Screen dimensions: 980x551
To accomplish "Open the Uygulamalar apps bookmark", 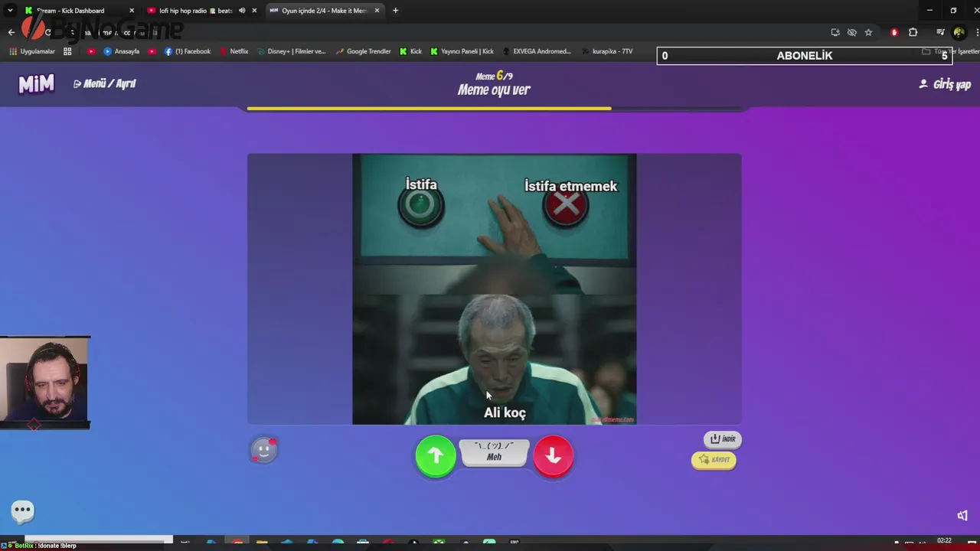I will coord(31,51).
